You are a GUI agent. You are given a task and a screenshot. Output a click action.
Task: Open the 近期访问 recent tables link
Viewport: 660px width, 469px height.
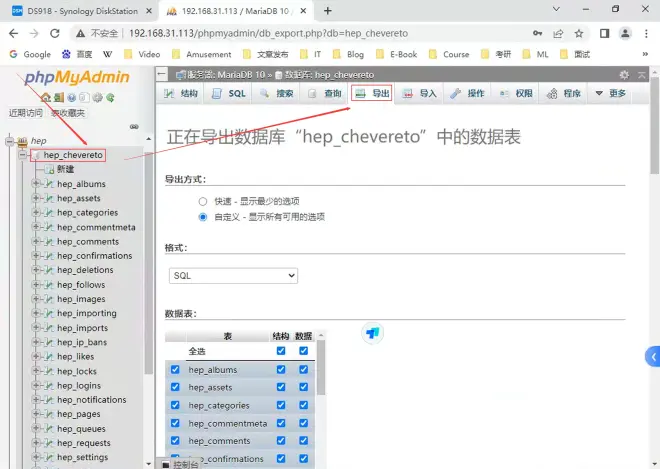(x=26, y=113)
